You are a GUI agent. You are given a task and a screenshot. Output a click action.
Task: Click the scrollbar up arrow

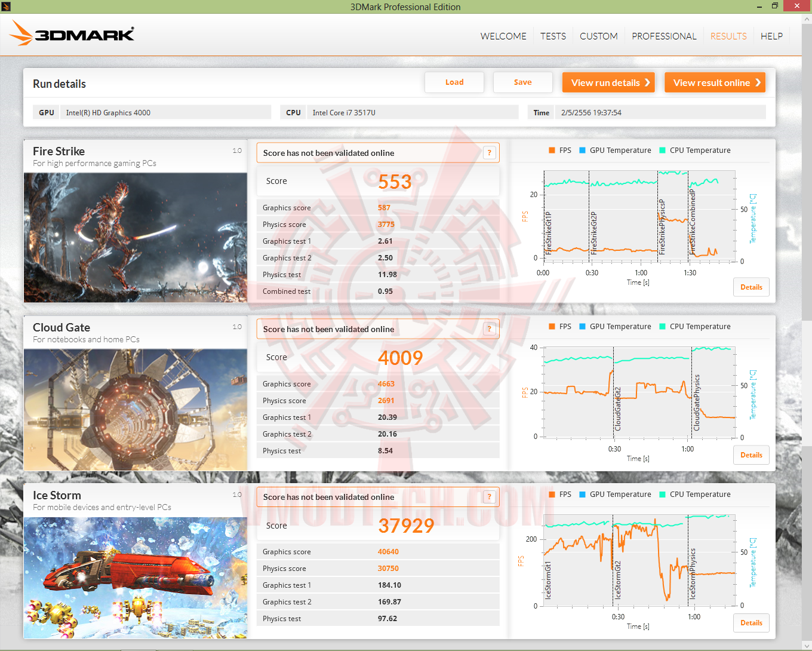807,19
